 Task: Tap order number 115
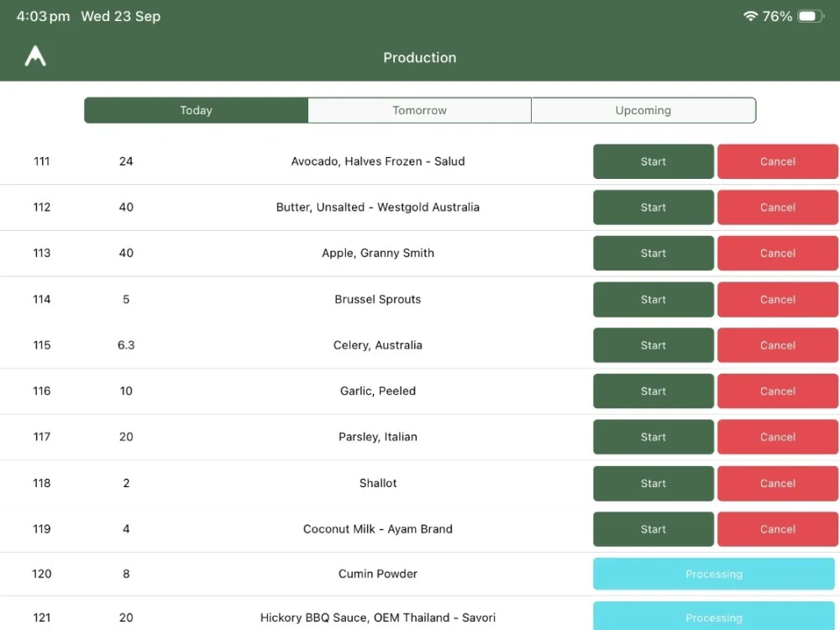tap(42, 345)
